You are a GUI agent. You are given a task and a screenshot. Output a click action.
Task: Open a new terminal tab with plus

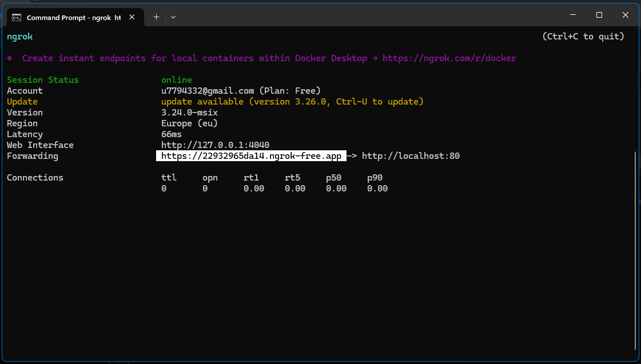click(156, 17)
